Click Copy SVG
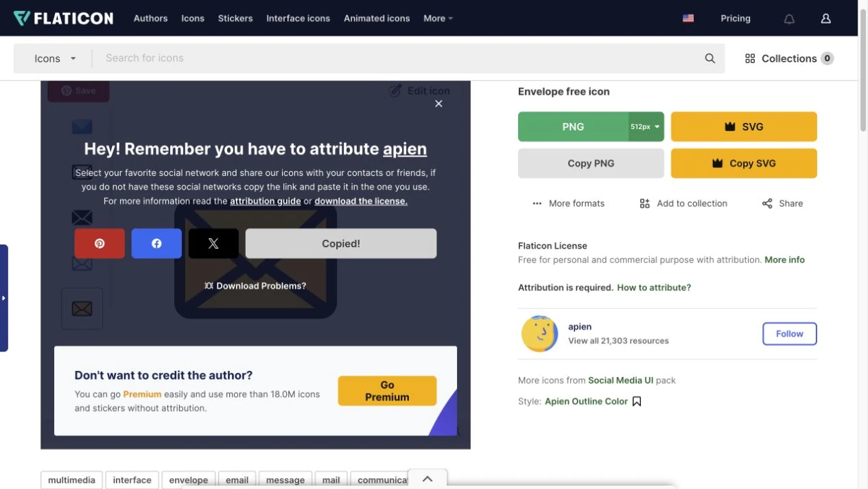The image size is (868, 489). (744, 163)
